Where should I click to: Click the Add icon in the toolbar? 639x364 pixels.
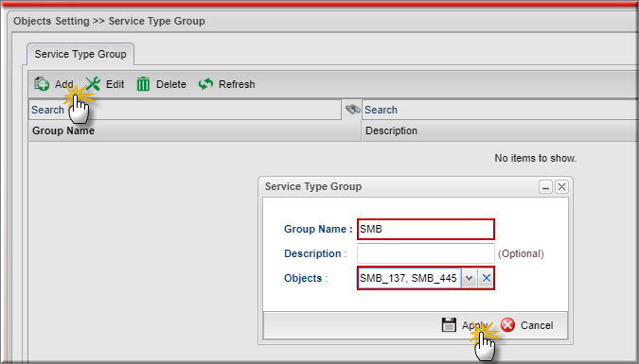click(x=42, y=84)
